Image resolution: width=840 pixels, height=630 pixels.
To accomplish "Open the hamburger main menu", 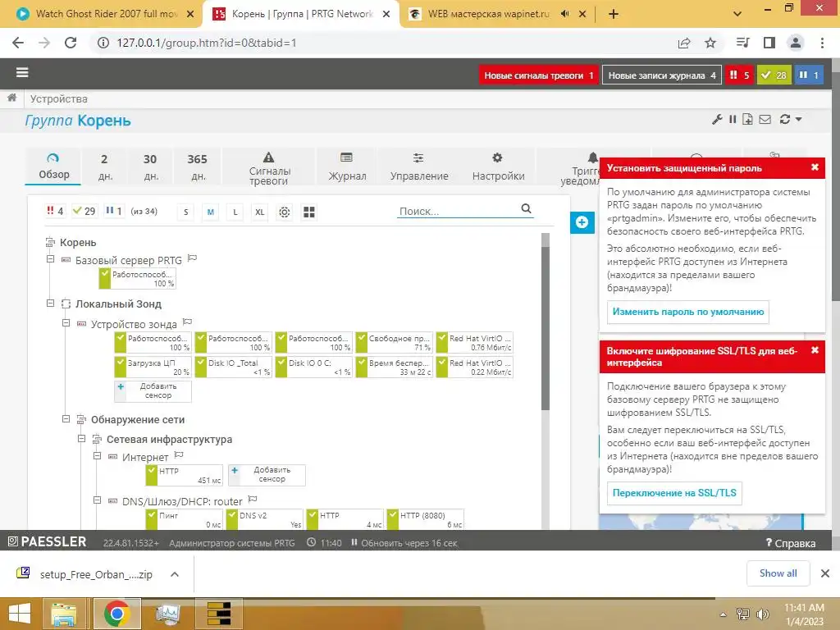I will click(22, 72).
